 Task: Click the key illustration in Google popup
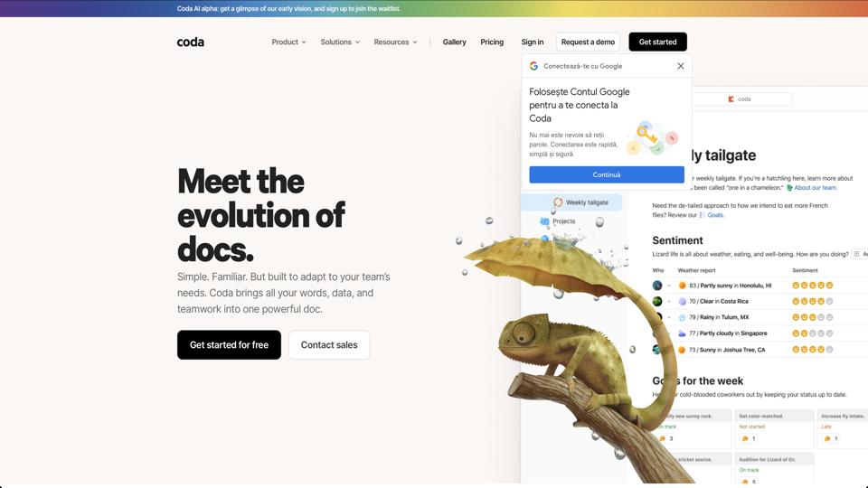[x=652, y=137]
